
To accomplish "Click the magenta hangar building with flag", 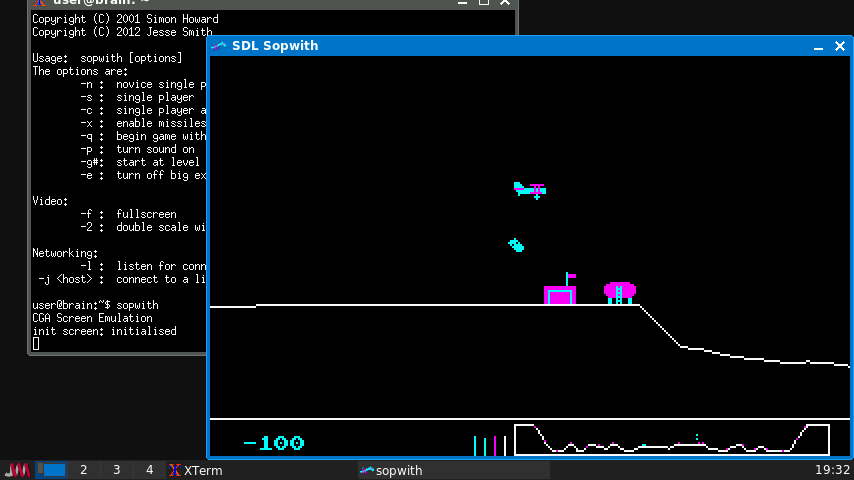I will [x=560, y=293].
